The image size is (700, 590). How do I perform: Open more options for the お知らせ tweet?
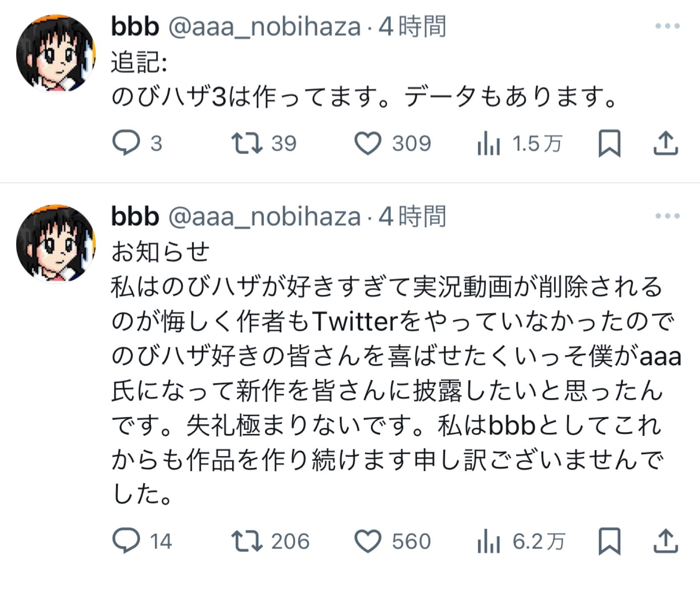coord(667,216)
